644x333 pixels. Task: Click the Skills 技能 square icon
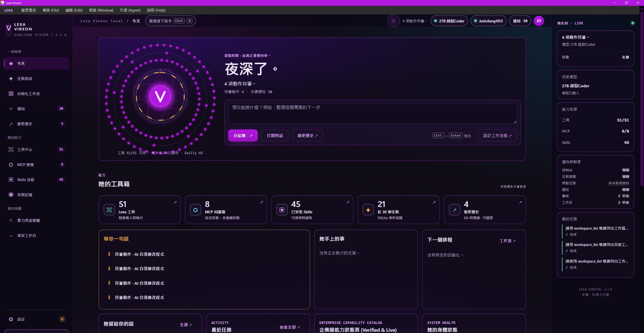tap(11, 180)
